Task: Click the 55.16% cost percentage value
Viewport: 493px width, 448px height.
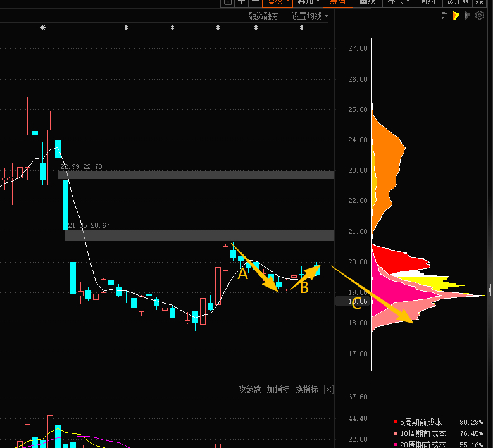Action: 471,445
